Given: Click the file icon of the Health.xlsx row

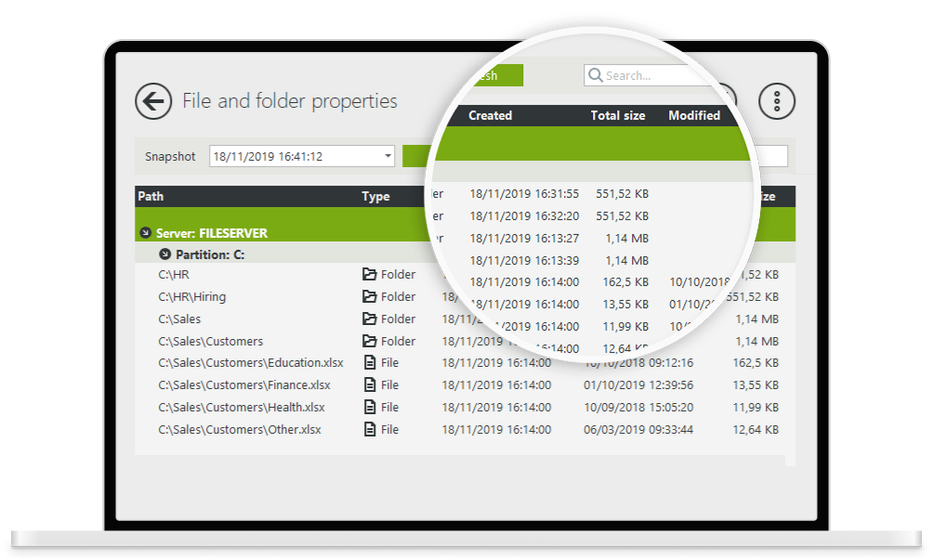Looking at the screenshot, I should (x=370, y=407).
